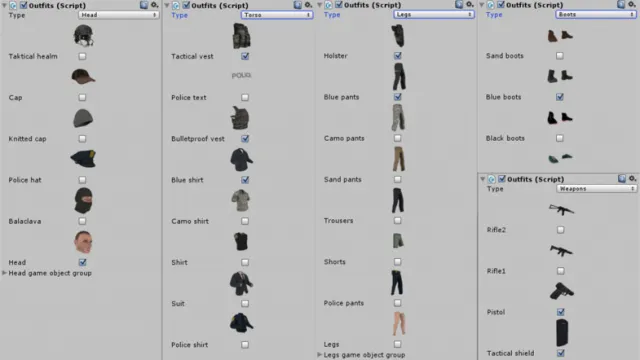Expand Legs game object group
Viewport: 640px width, 360px height.
319,355
